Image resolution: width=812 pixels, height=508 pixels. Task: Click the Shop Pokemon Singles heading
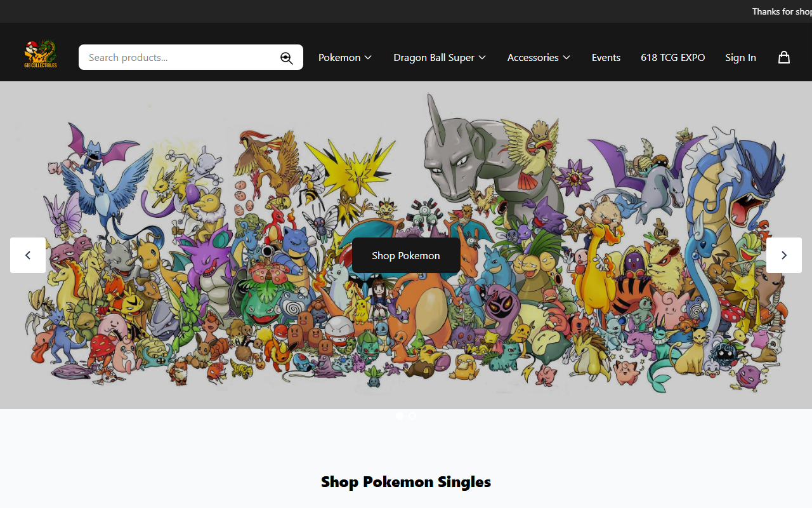(x=406, y=482)
